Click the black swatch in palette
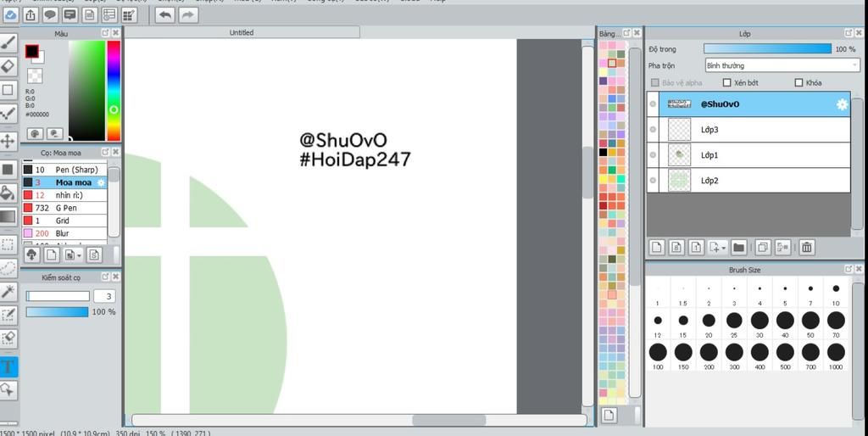 (604, 152)
